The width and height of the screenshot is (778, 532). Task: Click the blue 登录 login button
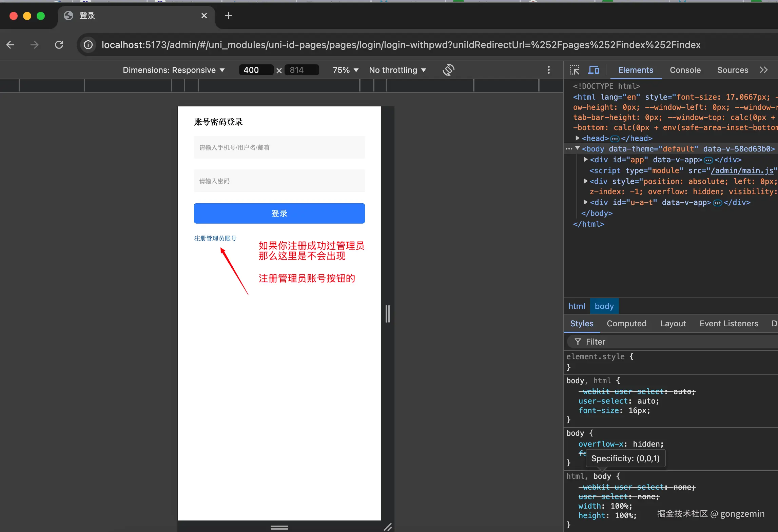click(x=279, y=213)
